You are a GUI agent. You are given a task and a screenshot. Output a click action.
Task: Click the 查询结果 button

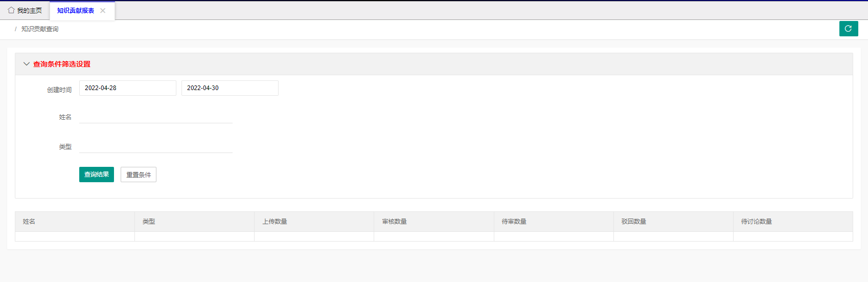tap(97, 175)
